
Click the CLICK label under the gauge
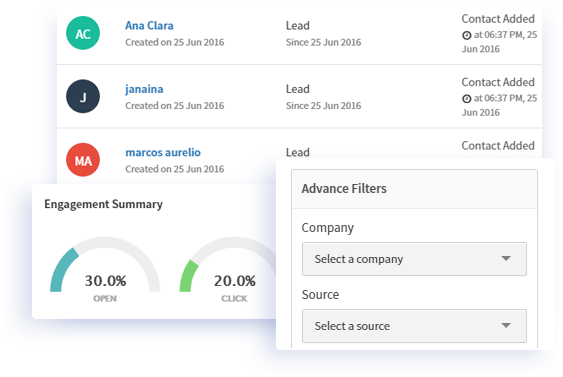pyautogui.click(x=234, y=299)
